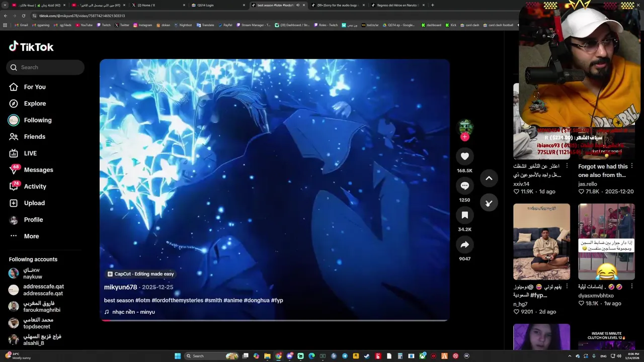
Task: Go back in the browser
Action: click(x=6, y=16)
